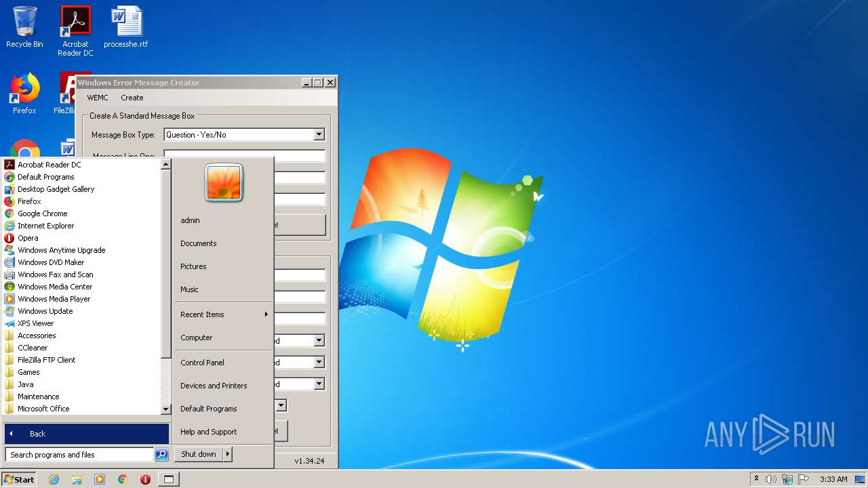Open the WEMC menu

98,98
